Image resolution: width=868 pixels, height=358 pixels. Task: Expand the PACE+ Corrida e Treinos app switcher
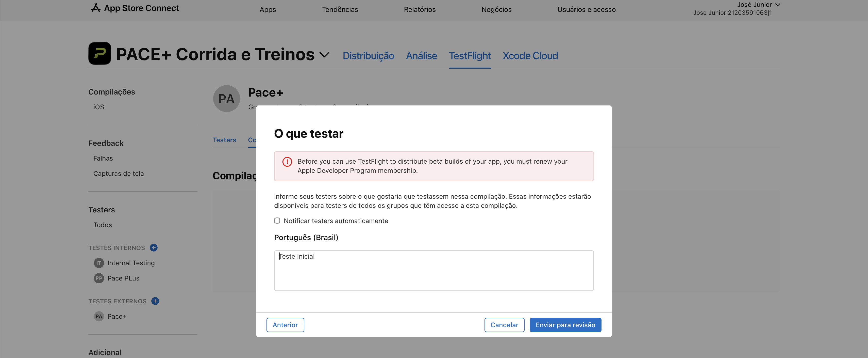click(x=324, y=55)
